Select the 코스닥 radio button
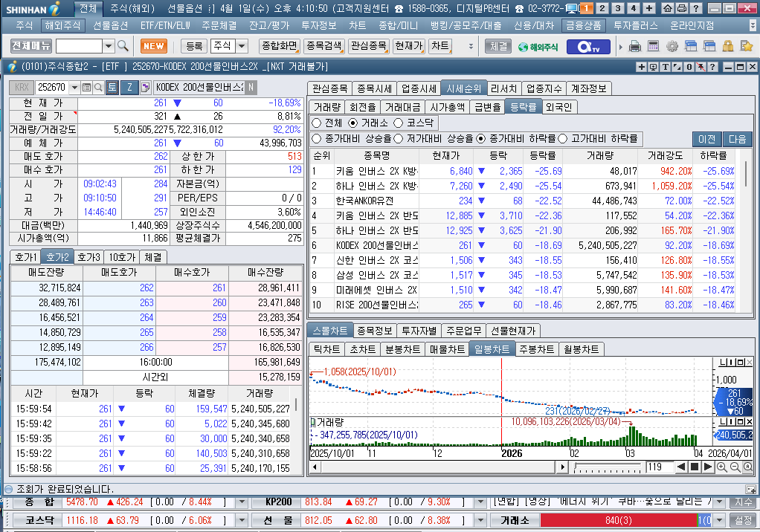This screenshot has width=760, height=532. click(399, 123)
